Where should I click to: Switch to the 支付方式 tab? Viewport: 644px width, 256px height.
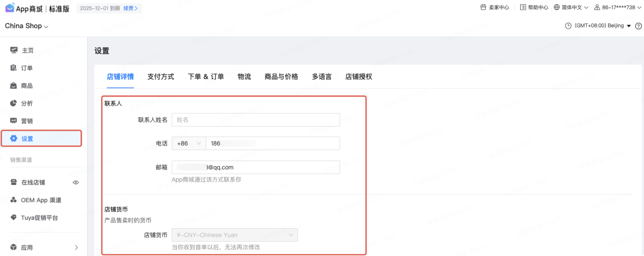click(161, 77)
